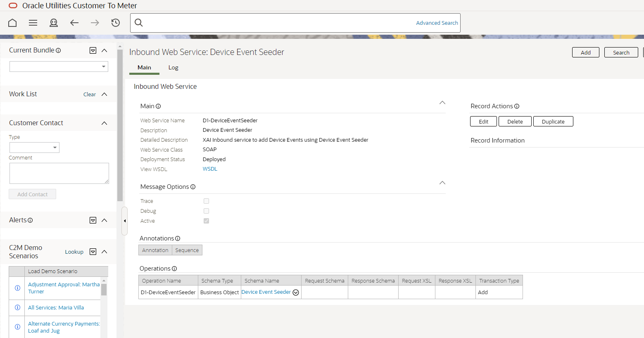Toggle the Active checkbox
The width and height of the screenshot is (644, 338).
206,221
